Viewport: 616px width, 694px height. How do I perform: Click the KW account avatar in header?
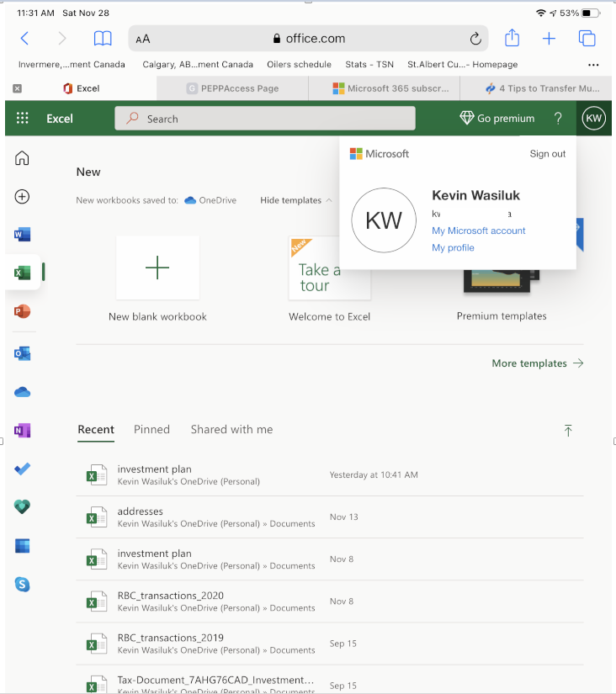[593, 118]
